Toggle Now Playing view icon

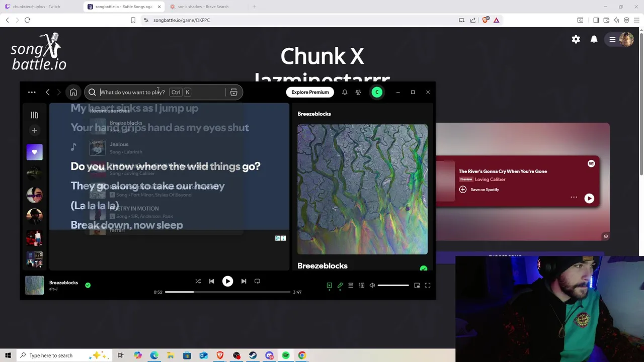[x=329, y=285]
